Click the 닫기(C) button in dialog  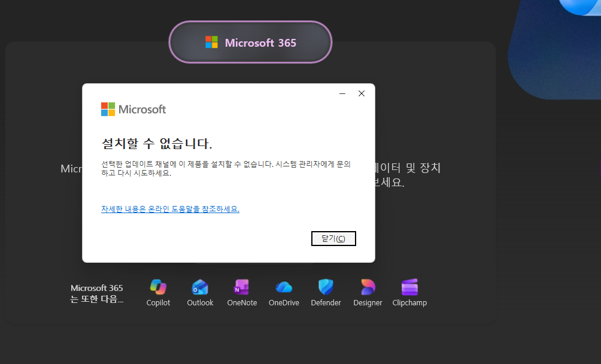[x=333, y=238]
